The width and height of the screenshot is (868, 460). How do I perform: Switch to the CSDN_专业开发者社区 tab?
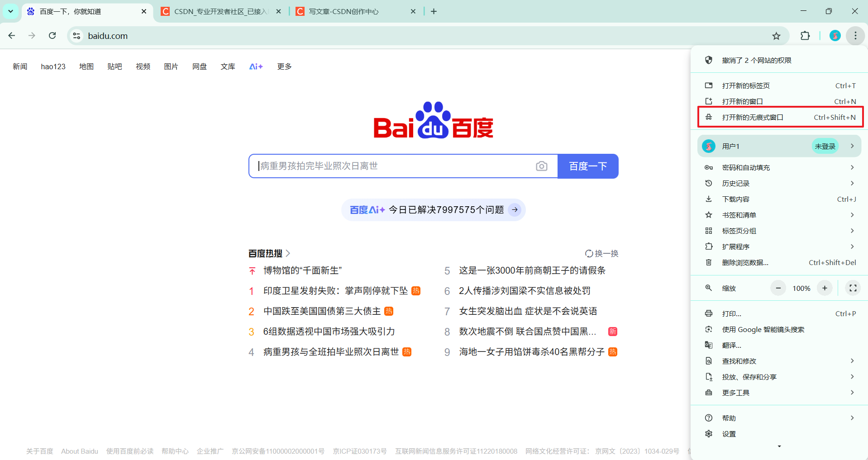(220, 11)
